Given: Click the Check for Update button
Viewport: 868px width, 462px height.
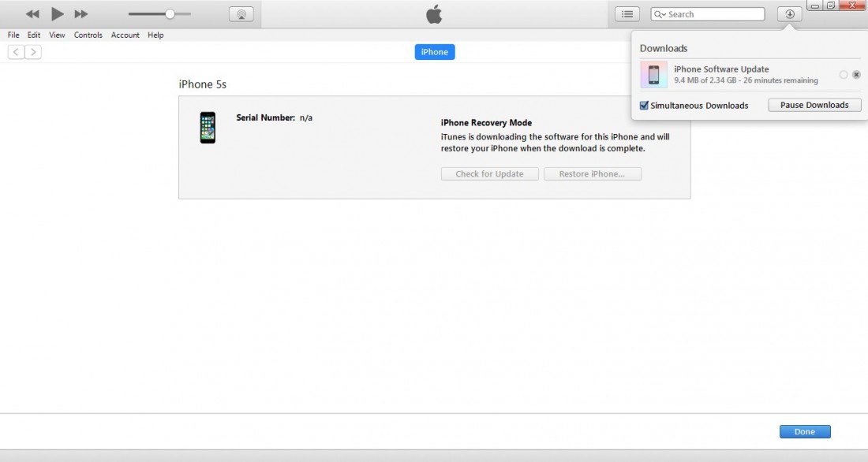Looking at the screenshot, I should click(x=490, y=173).
